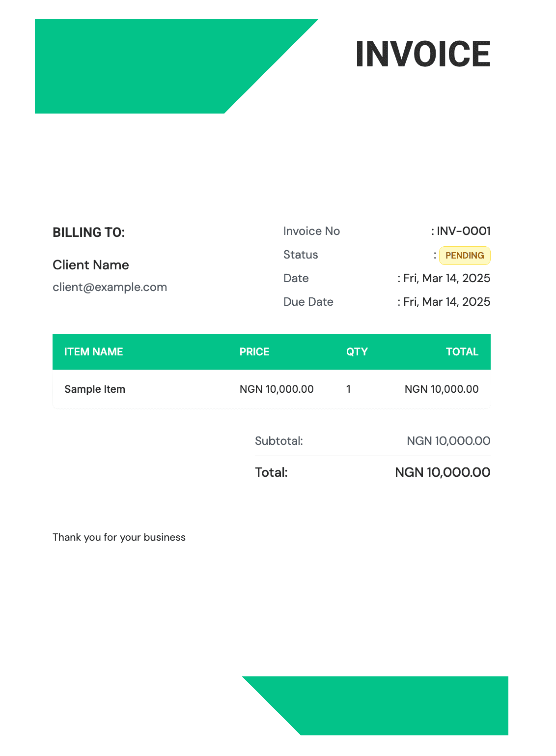Click the QTY column header
556x756 pixels.
click(357, 352)
